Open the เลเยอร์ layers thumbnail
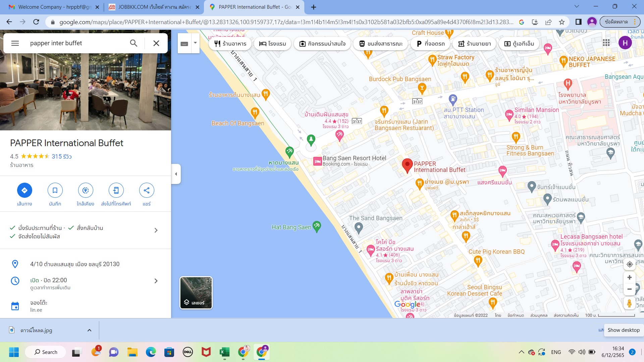This screenshot has height=362, width=644. click(x=196, y=293)
